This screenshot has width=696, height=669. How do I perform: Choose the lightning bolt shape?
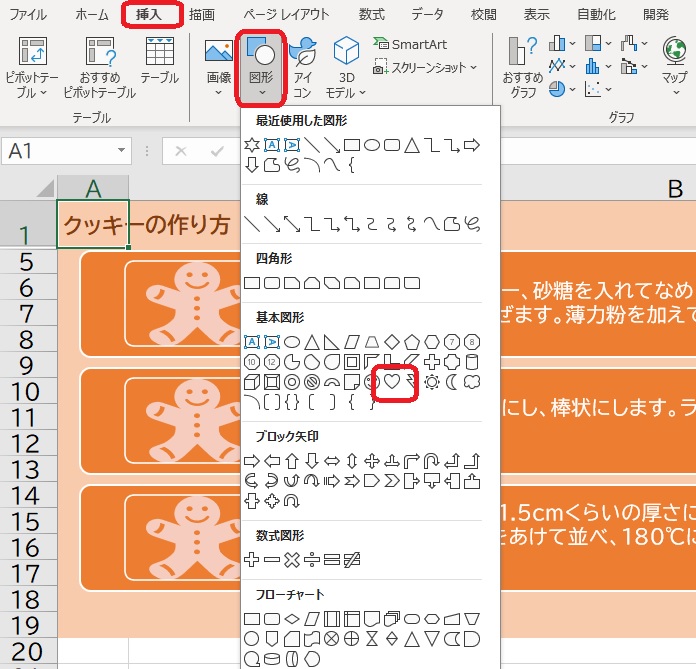point(411,382)
